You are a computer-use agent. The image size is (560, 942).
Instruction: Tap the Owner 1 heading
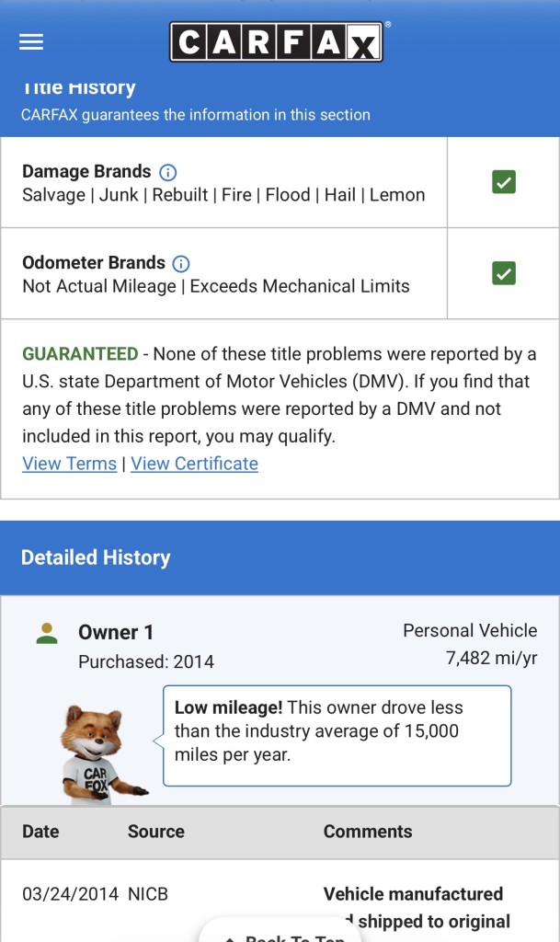(116, 633)
